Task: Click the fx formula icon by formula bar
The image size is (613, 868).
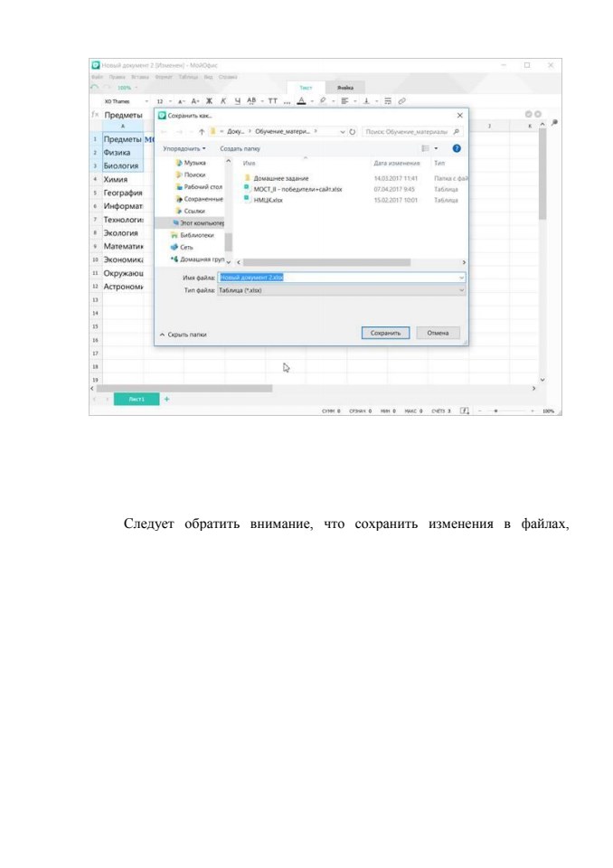Action: pyautogui.click(x=95, y=115)
